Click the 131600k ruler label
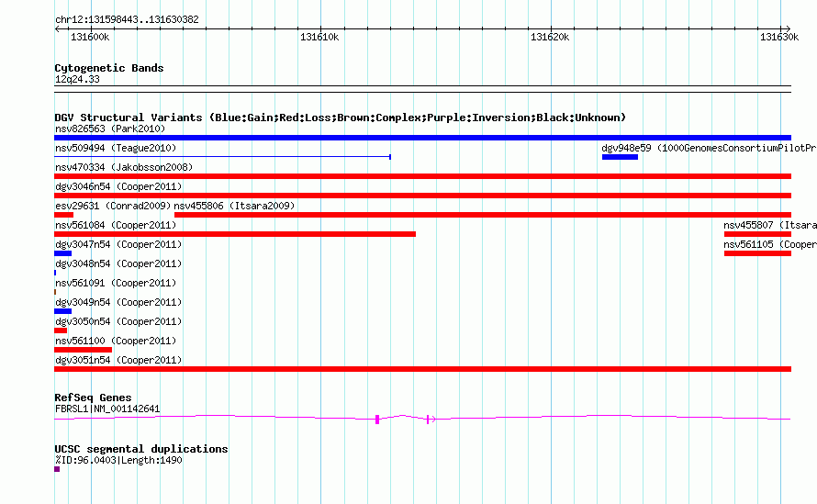The image size is (817, 504). pos(90,37)
